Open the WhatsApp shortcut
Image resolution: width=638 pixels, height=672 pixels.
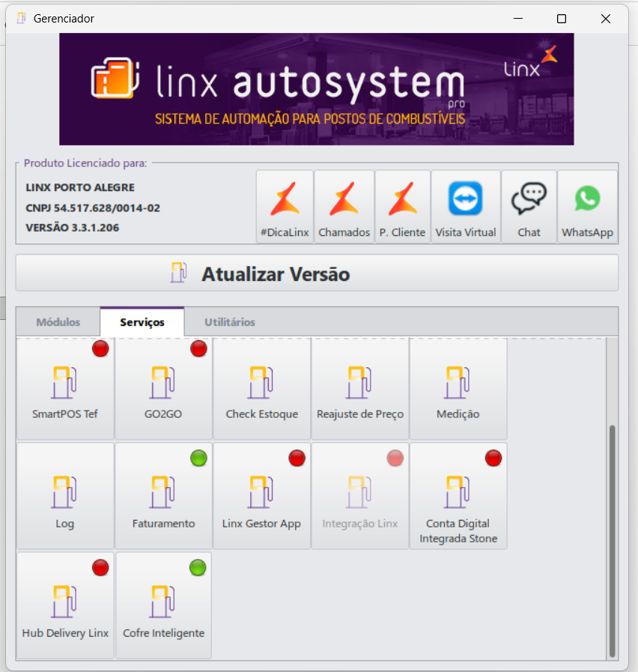click(x=587, y=207)
